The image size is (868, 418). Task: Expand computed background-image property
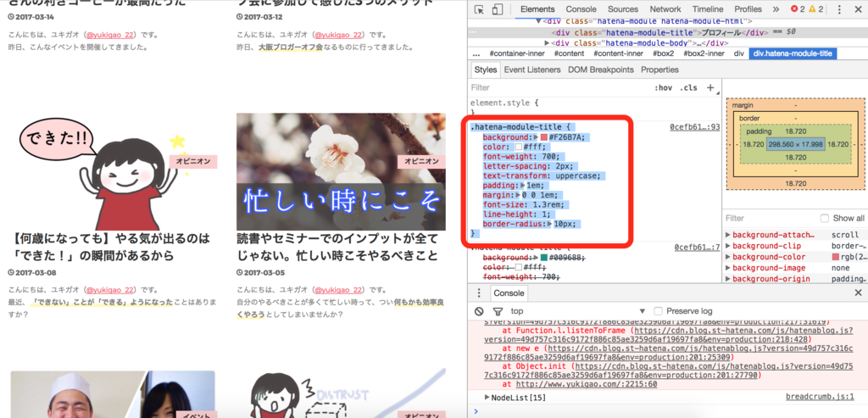(x=728, y=268)
